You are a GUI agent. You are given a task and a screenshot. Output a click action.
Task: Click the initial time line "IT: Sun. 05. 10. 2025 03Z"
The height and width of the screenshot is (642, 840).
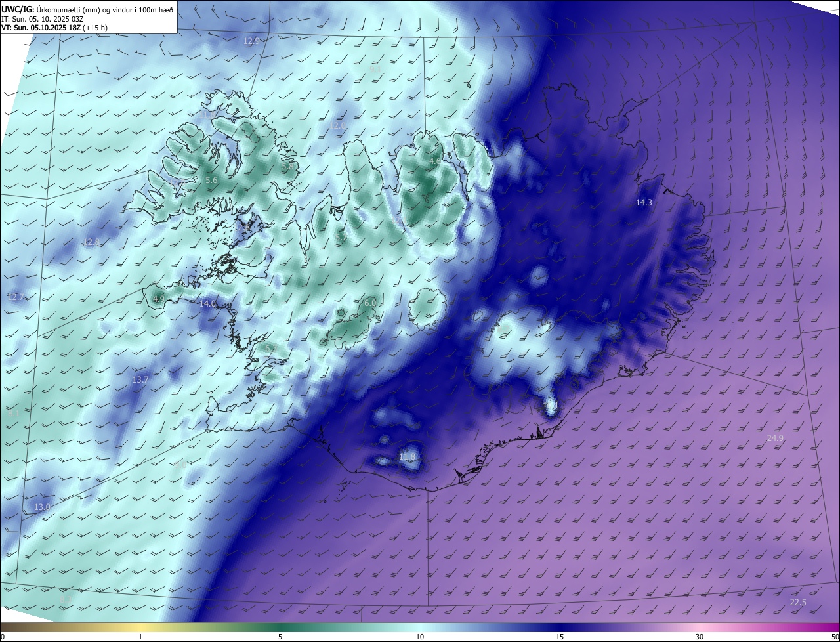pyautogui.click(x=42, y=19)
